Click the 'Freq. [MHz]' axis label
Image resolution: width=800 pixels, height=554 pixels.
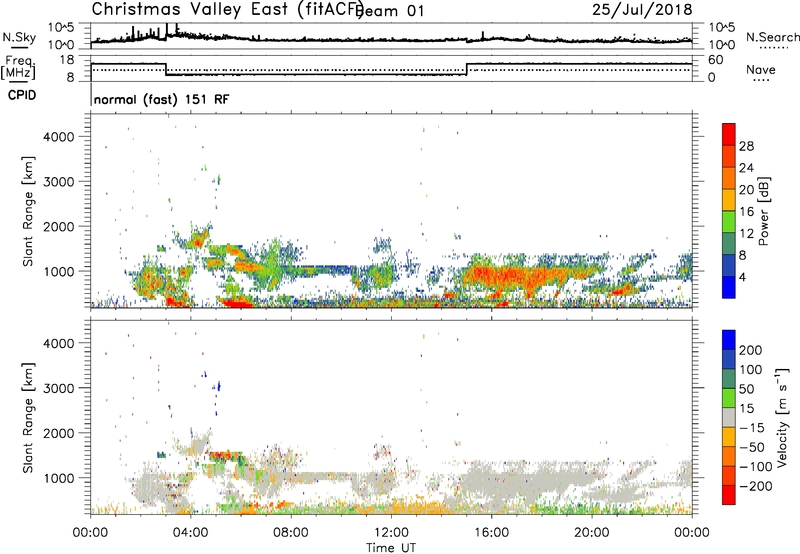[x=18, y=67]
